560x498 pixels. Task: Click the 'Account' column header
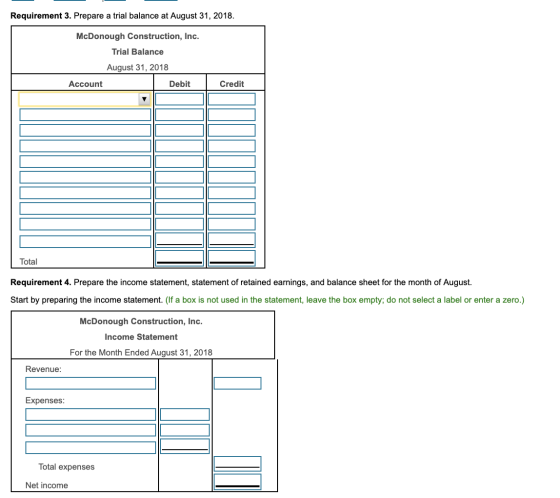point(85,84)
